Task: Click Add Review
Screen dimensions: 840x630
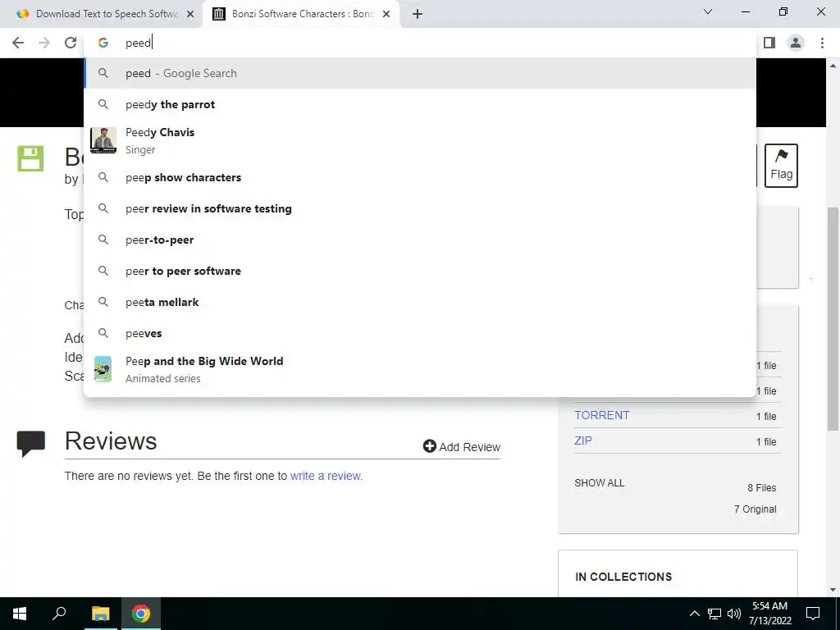Action: tap(462, 447)
